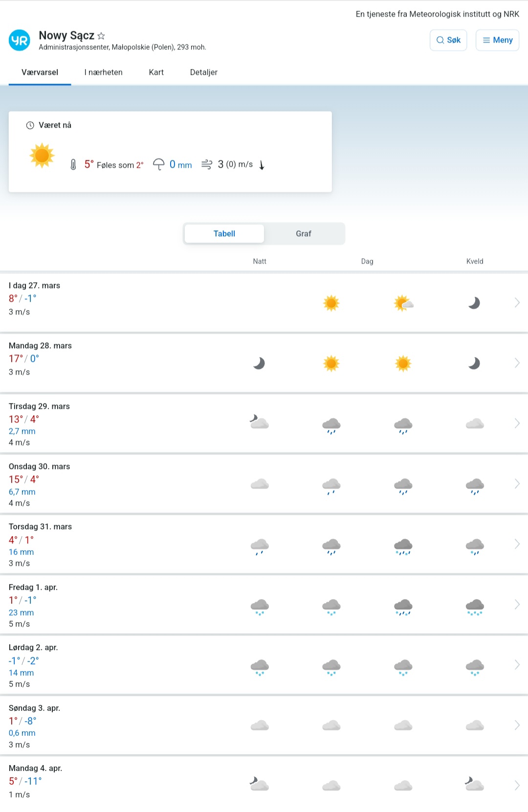Viewport: 528px width, 812px height.
Task: Open the Kart tab
Action: click(x=156, y=72)
